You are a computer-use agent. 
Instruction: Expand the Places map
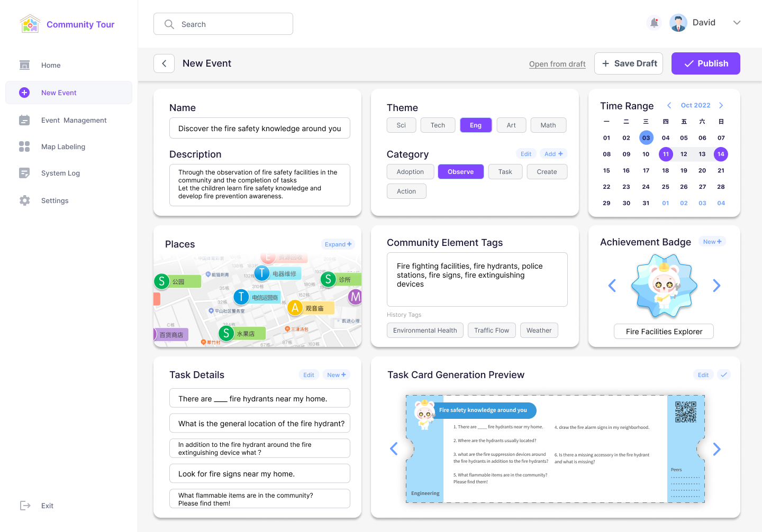(338, 244)
